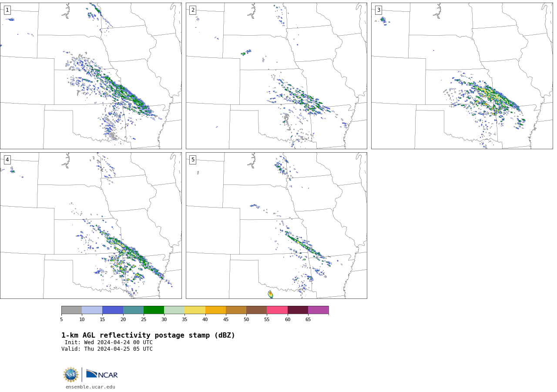Click the Valid: Thu 2024-04-25 05 UTC text
This screenshot has height=392, width=557.
(x=107, y=349)
